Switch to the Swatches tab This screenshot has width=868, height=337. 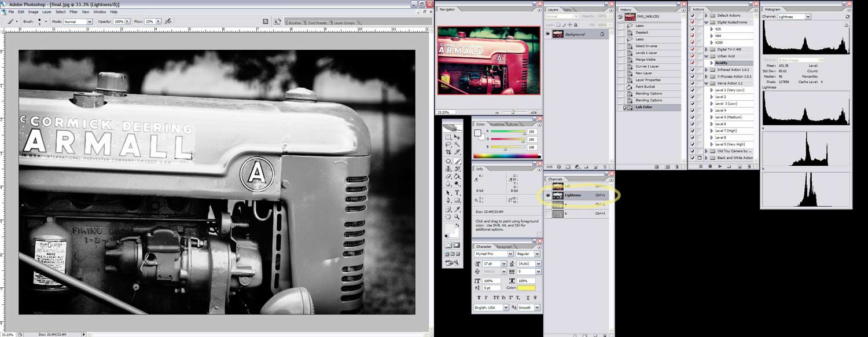tap(497, 124)
